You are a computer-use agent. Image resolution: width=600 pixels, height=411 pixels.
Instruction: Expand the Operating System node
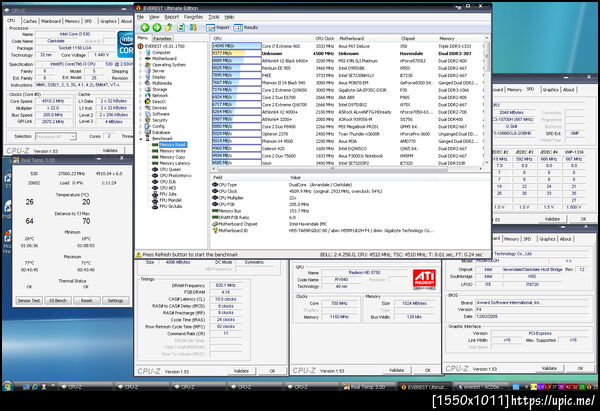141,65
